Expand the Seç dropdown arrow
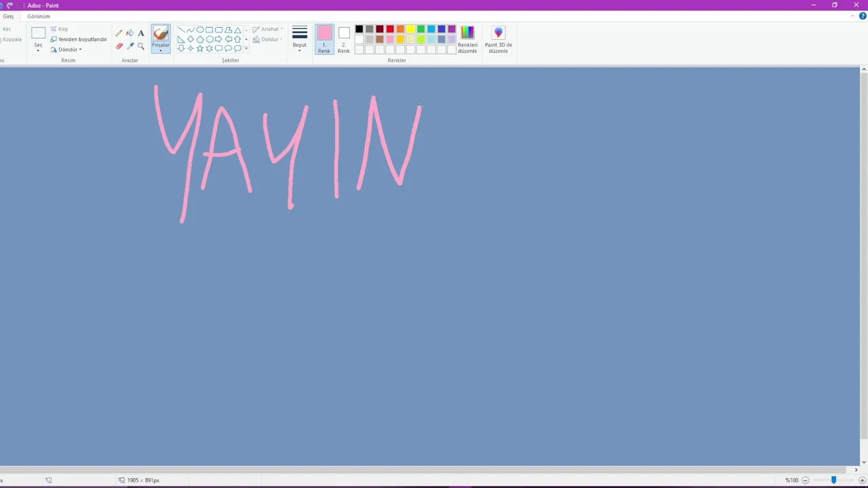This screenshot has width=868, height=488. [x=38, y=50]
